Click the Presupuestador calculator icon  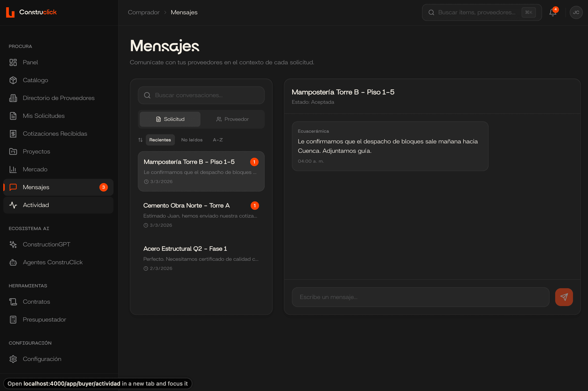pyautogui.click(x=13, y=319)
